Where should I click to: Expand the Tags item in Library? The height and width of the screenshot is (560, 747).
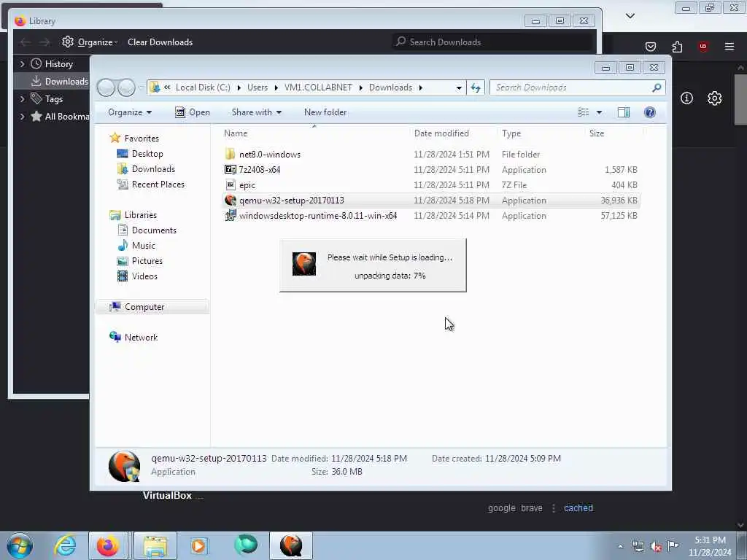[22, 99]
